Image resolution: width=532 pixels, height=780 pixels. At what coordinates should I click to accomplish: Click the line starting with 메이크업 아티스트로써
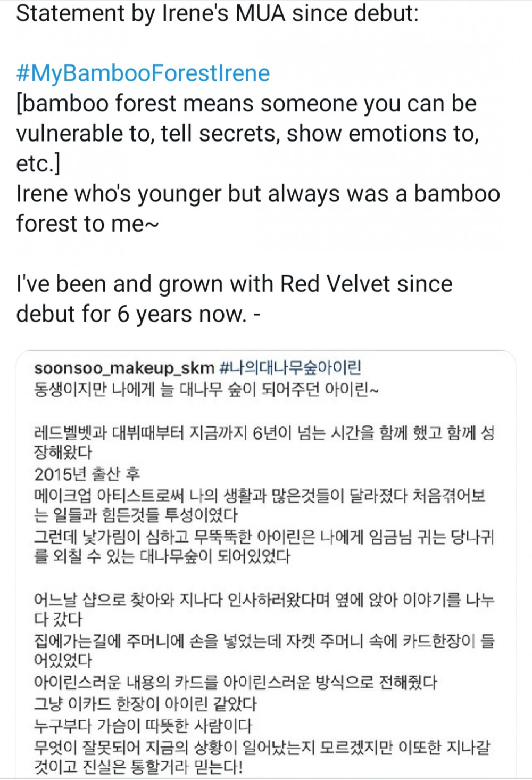click(x=260, y=505)
